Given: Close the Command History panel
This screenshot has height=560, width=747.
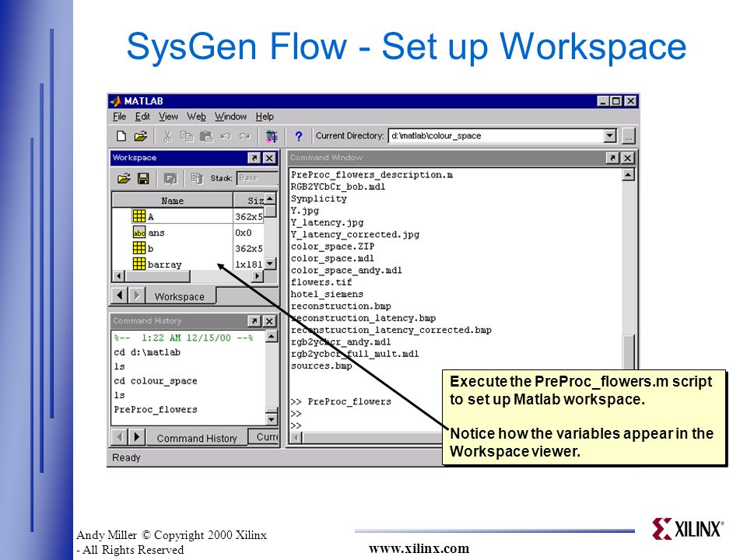Looking at the screenshot, I should click(x=269, y=321).
